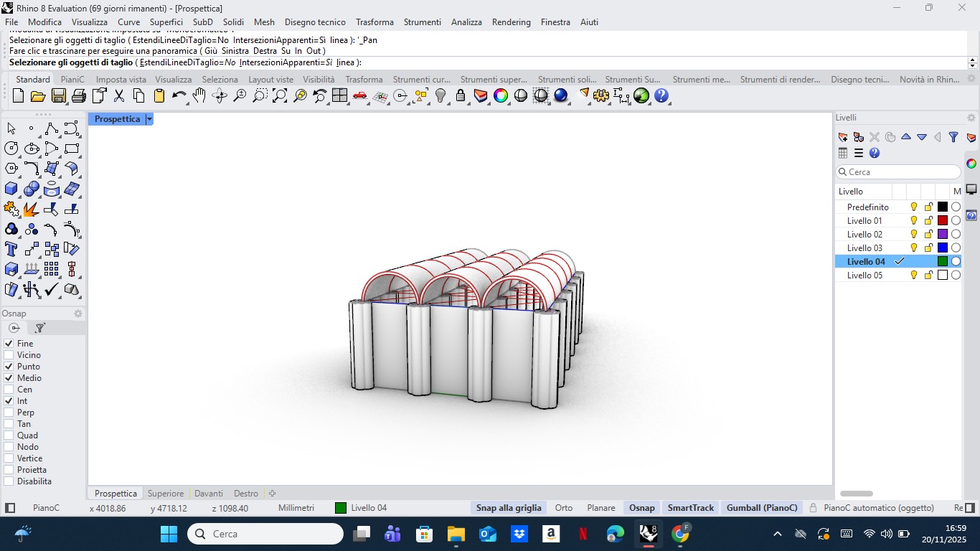Select the Polyline tool
Screen dimensions: 980x551
51,128
